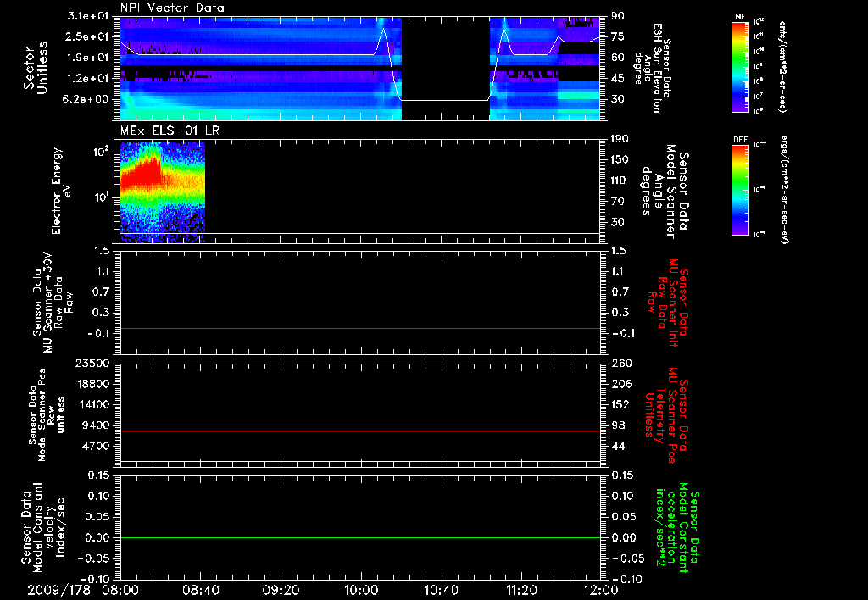
Task: Click the 09:20 time axis label
Action: pos(281,591)
